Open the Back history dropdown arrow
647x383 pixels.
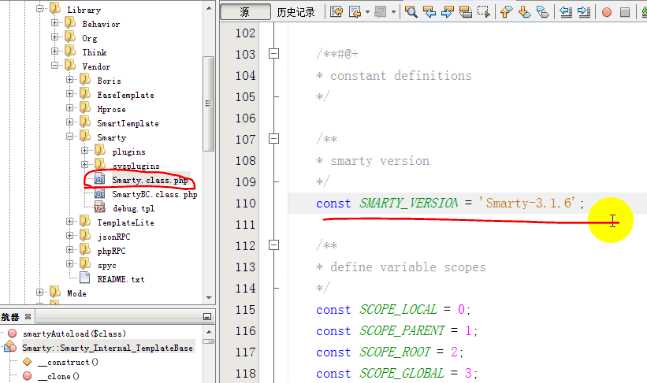pyautogui.click(x=367, y=12)
